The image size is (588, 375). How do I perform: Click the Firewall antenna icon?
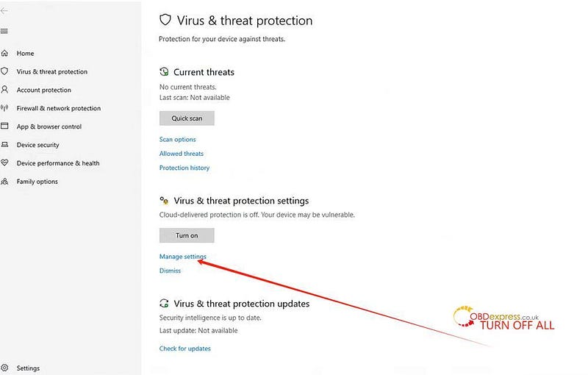coord(4,108)
